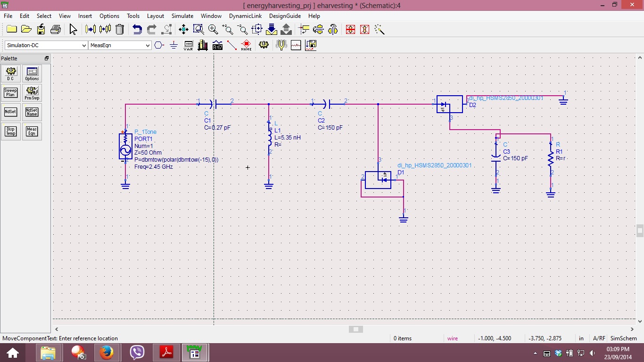Open Firefox from the Windows taskbar

coord(107,353)
